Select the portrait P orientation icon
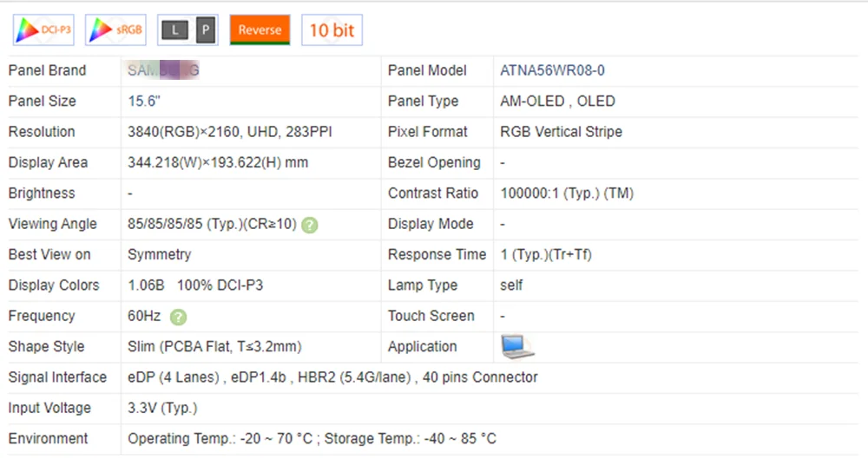This screenshot has height=459, width=868. pos(206,30)
